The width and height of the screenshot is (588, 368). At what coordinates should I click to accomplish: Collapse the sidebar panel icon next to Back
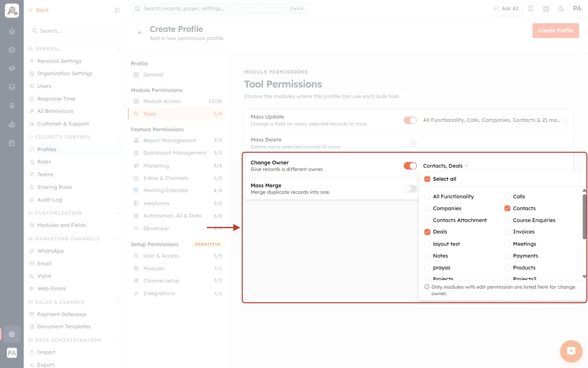tap(117, 10)
